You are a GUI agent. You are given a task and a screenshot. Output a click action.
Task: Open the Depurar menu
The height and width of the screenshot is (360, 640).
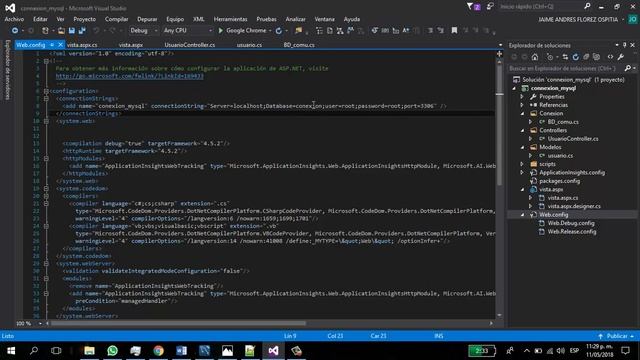147,19
